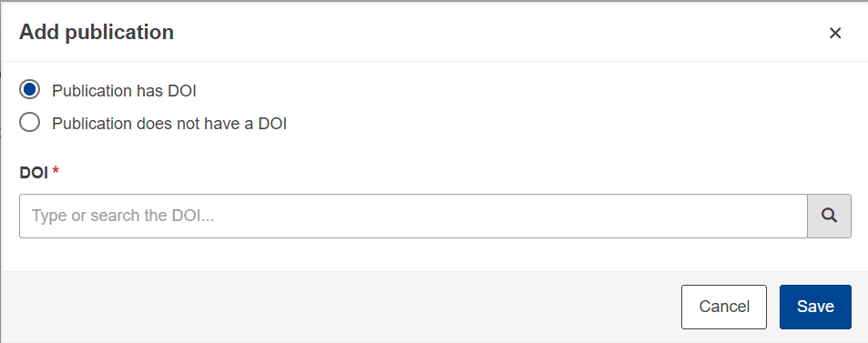Focus the DOI text input field
This screenshot has width=868, height=343.
tap(413, 216)
